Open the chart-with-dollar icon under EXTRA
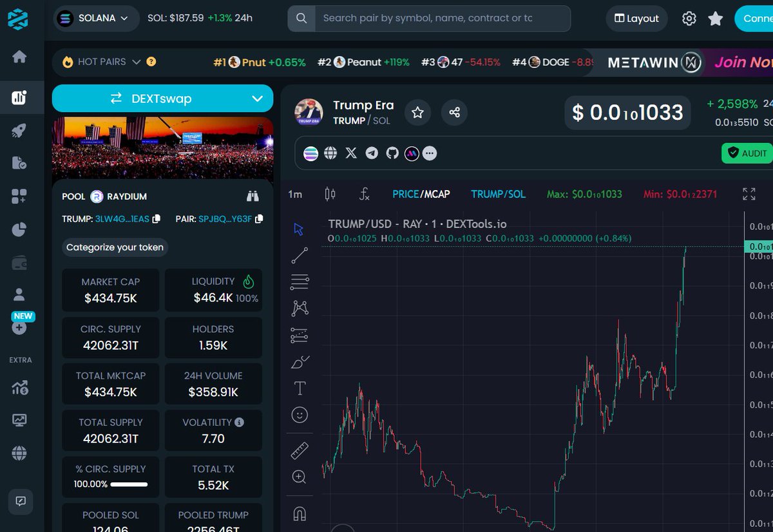The width and height of the screenshot is (773, 532). (19, 387)
